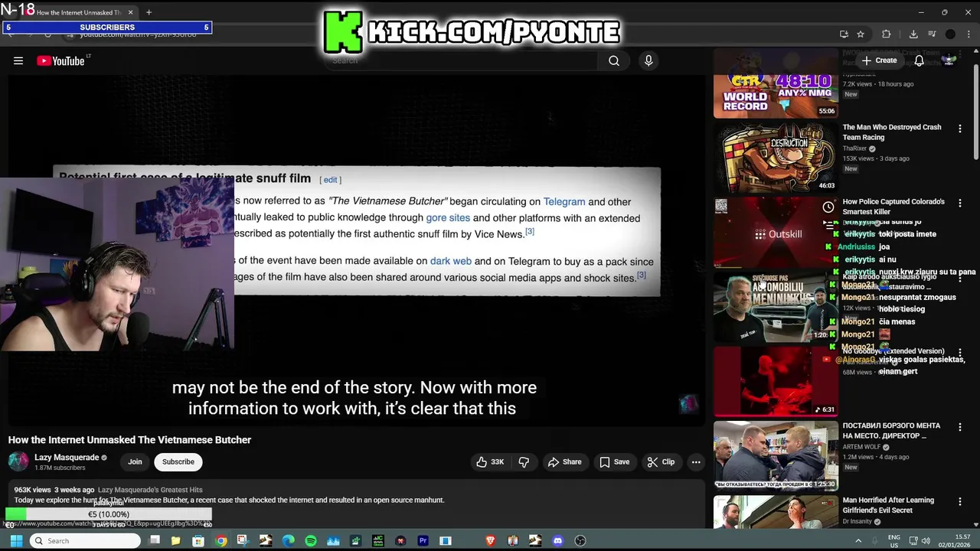Open Brave browser from the taskbar
Image resolution: width=980 pixels, height=551 pixels.
coord(490,541)
